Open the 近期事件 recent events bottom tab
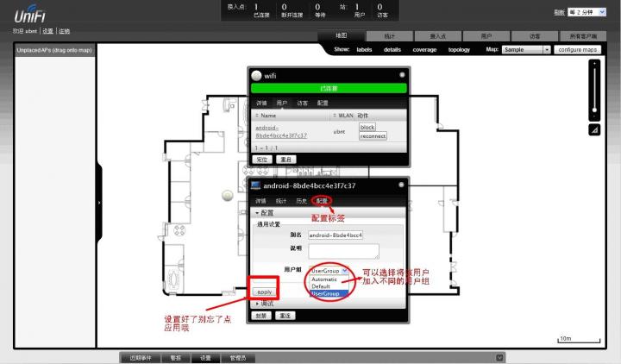The width and height of the screenshot is (621, 364). (x=141, y=358)
